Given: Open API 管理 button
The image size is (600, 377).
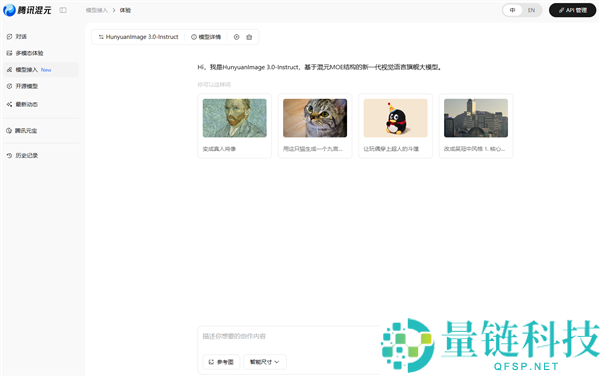Looking at the screenshot, I should click(572, 10).
